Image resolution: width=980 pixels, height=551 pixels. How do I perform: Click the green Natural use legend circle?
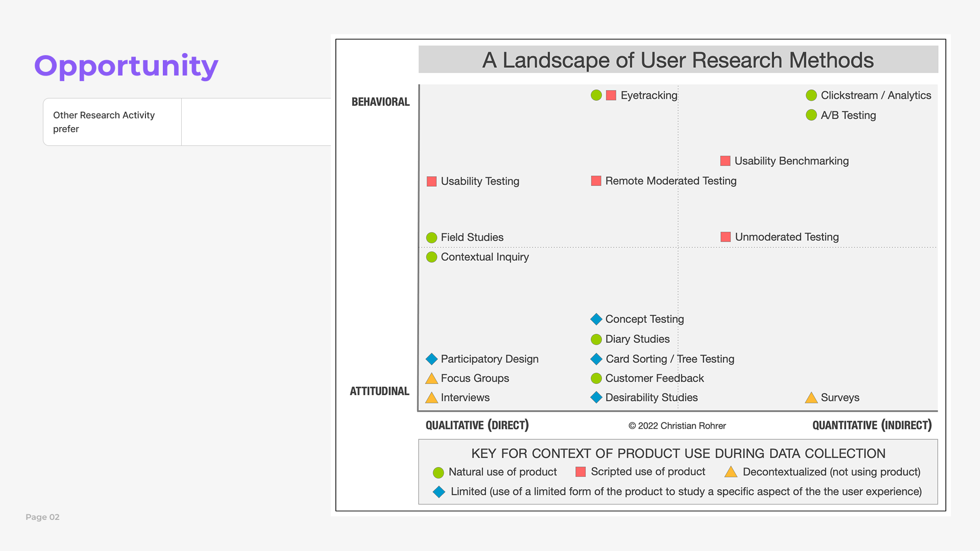click(x=438, y=472)
